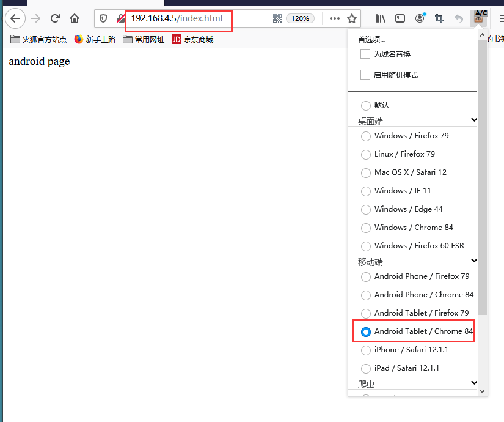Image resolution: width=504 pixels, height=422 pixels.
Task: Select Windows / IE 11 user agent
Action: pos(366,191)
